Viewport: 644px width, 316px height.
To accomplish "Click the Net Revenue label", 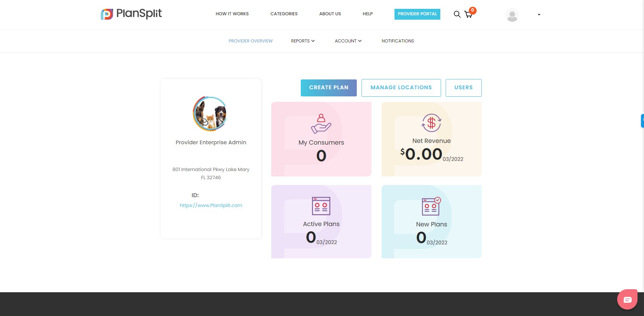I will 431,141.
